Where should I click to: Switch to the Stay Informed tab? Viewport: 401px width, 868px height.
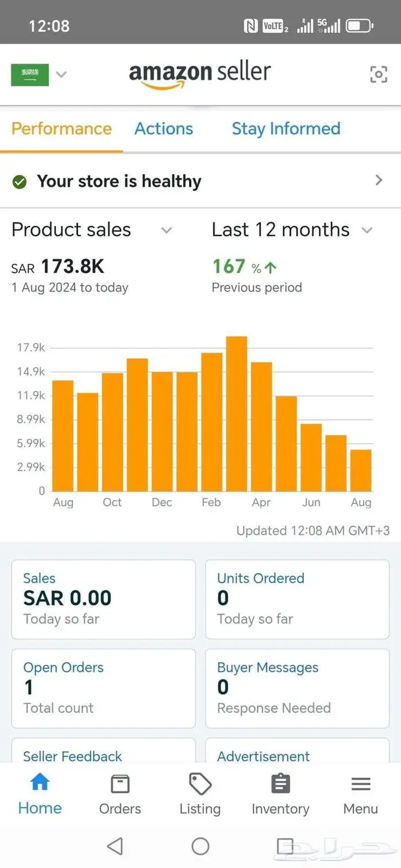(286, 129)
